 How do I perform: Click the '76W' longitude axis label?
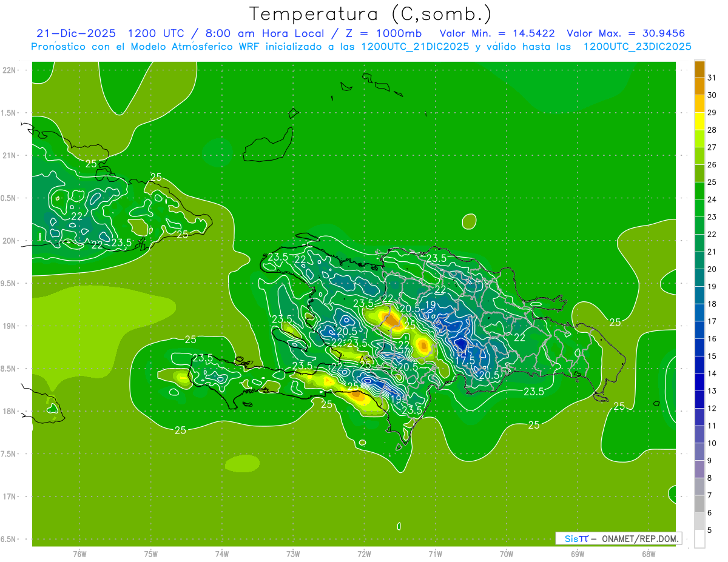coord(79,554)
